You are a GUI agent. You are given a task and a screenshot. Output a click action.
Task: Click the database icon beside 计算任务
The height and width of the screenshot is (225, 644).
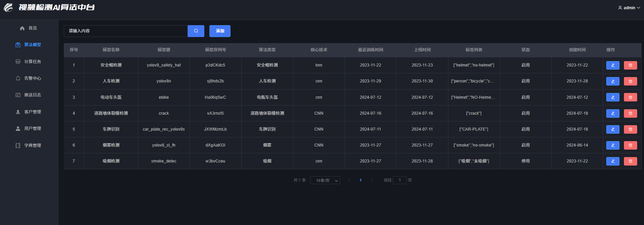click(x=18, y=62)
